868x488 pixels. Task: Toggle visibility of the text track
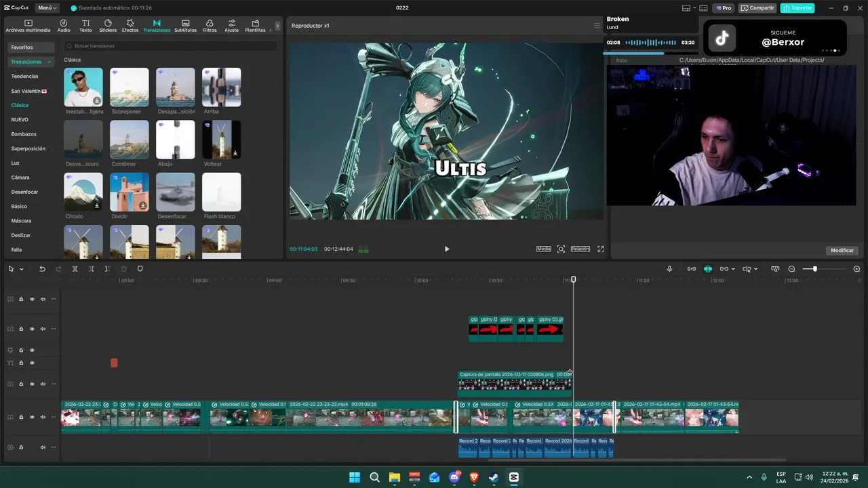(32, 363)
